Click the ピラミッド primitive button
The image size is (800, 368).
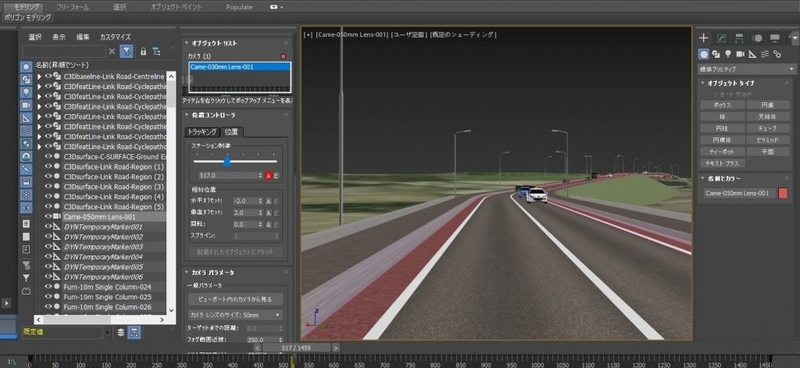pos(768,140)
